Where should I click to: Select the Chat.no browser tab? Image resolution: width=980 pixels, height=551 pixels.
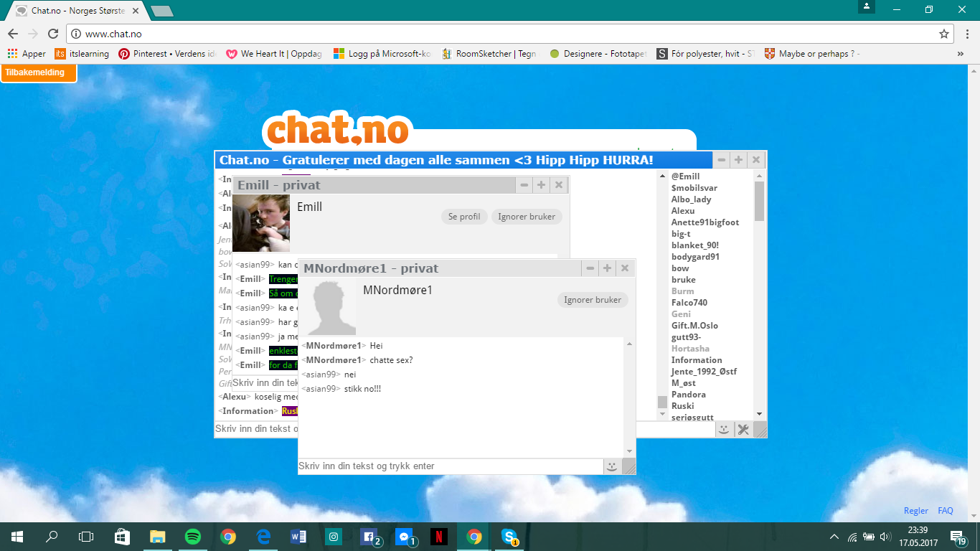(x=77, y=11)
